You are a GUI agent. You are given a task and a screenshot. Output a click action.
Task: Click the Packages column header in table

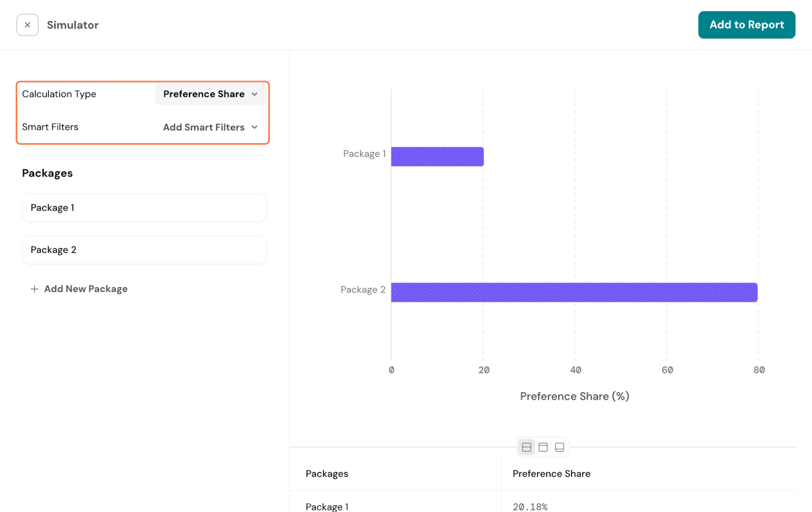pyautogui.click(x=327, y=473)
